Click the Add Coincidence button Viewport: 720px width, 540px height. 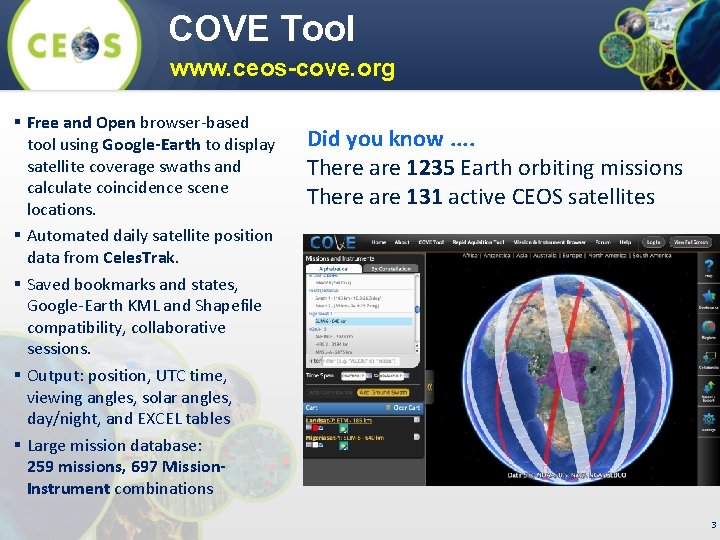coord(330,393)
